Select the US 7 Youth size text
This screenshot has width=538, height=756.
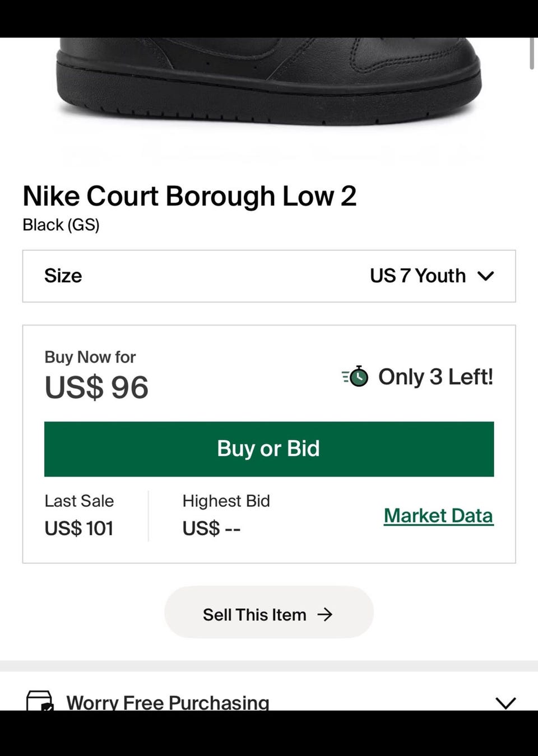(418, 276)
